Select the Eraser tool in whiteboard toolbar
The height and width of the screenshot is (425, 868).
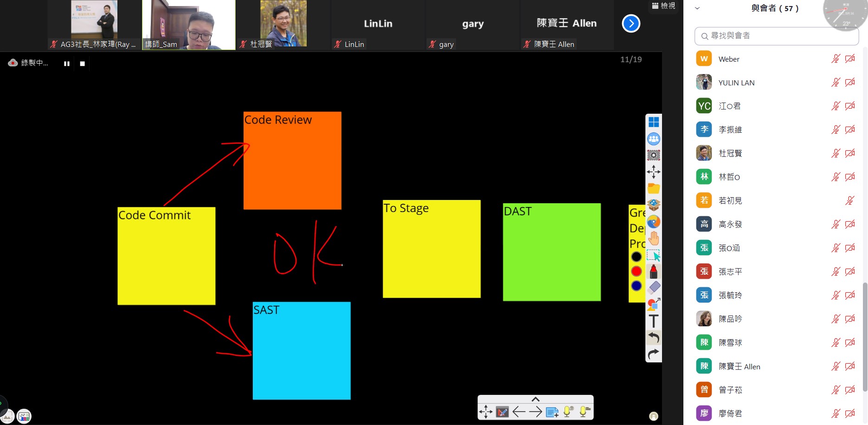654,288
